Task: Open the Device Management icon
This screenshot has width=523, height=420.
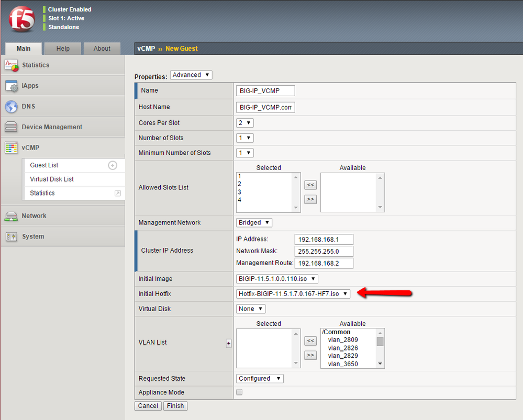Action: [x=12, y=127]
